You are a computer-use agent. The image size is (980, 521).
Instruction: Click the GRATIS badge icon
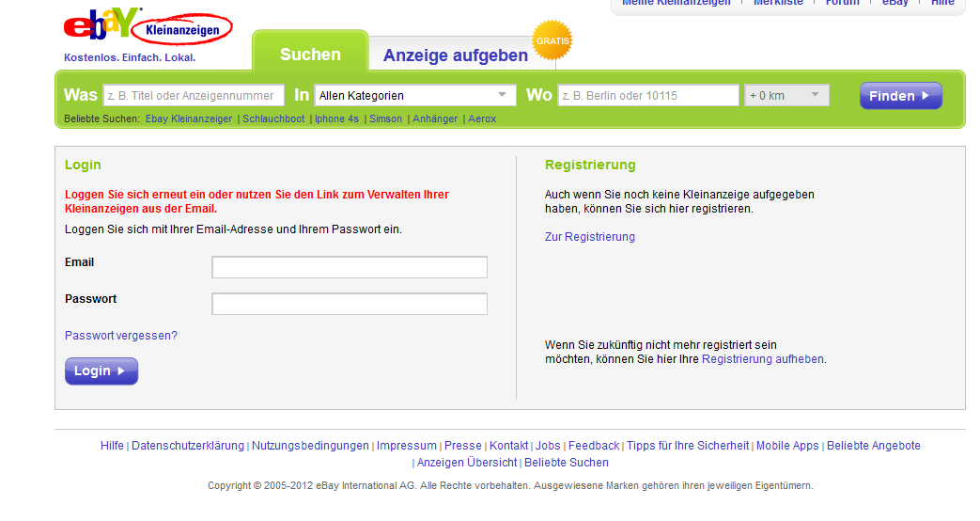[552, 40]
